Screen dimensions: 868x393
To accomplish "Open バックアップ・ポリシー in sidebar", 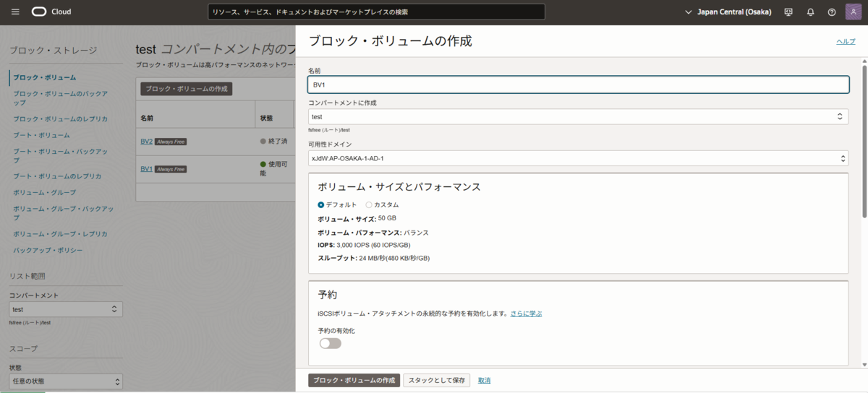I will coord(48,250).
